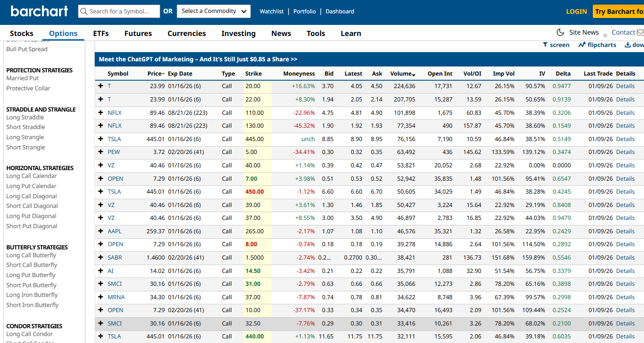This screenshot has width=644, height=343.
Task: Sort by Price column header
Action: point(156,74)
